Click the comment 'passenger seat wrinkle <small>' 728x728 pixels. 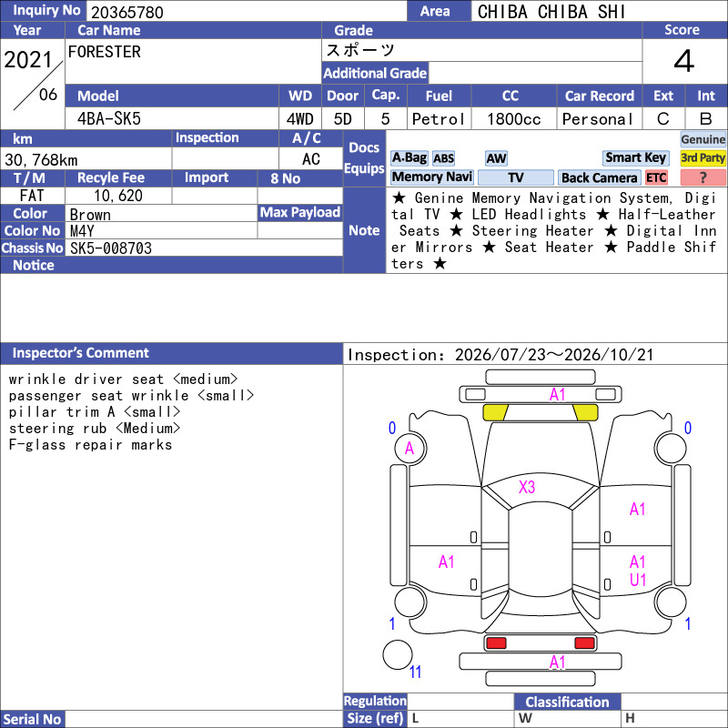[x=131, y=396]
